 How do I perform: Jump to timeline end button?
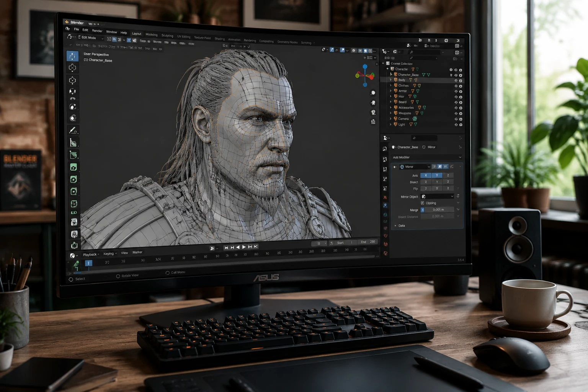pyautogui.click(x=256, y=247)
